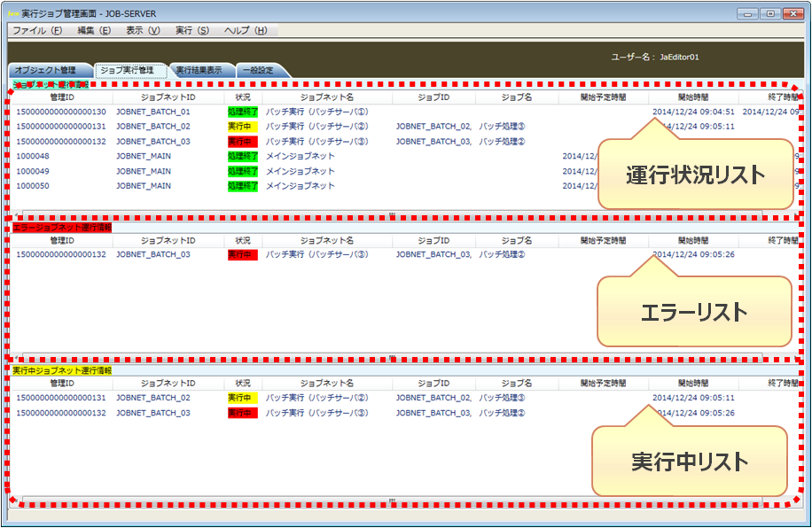Image resolution: width=812 pixels, height=528 pixels.
Task: Click 開始時間 header in the running jobs list
Action: (x=693, y=384)
